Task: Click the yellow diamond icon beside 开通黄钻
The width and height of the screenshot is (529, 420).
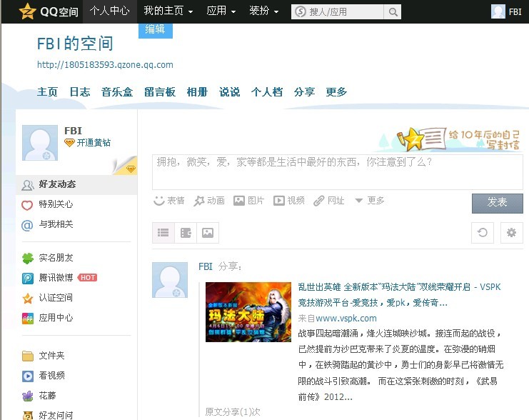Action: point(69,143)
